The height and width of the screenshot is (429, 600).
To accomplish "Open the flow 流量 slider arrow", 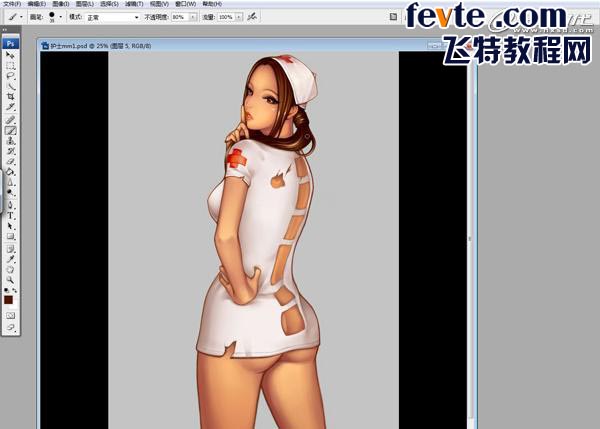I will (x=238, y=17).
